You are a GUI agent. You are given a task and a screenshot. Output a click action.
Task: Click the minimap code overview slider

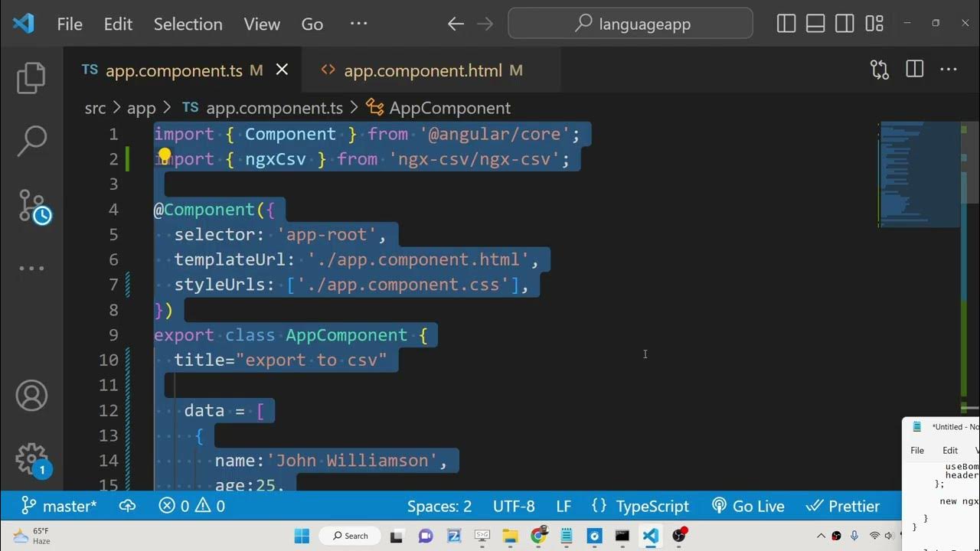click(919, 174)
